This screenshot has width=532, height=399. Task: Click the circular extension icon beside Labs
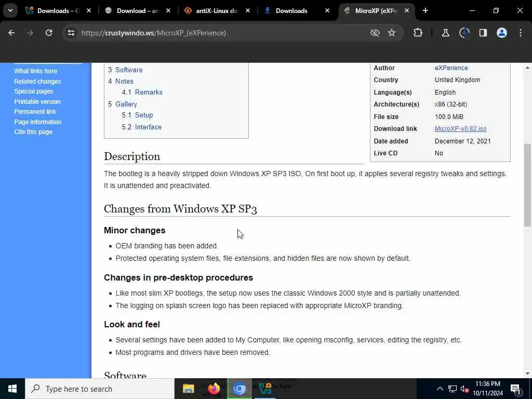tap(464, 33)
